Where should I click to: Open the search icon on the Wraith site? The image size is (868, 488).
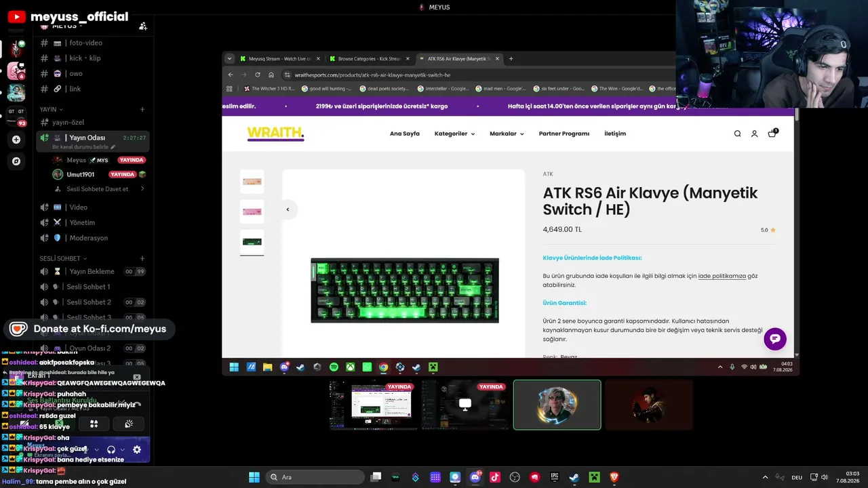click(x=737, y=134)
